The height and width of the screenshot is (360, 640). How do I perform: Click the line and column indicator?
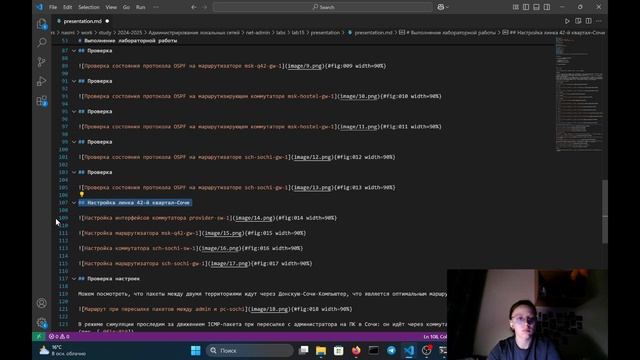coord(435,337)
